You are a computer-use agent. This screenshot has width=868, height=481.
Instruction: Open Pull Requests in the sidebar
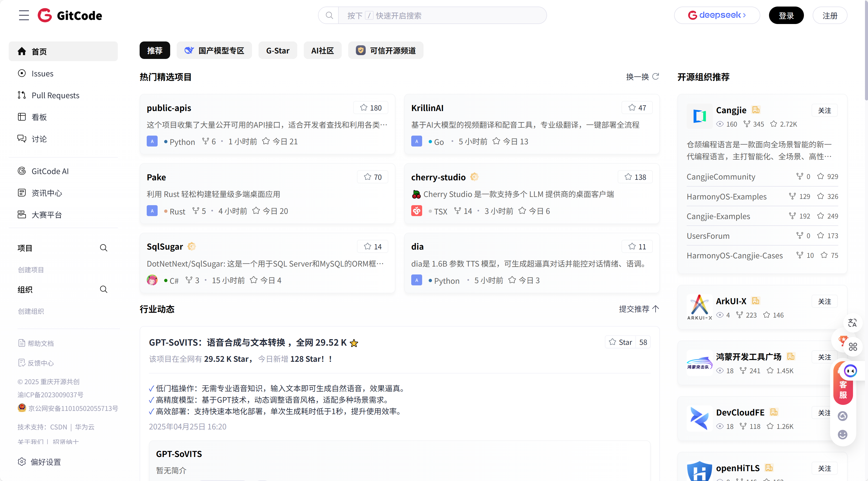pos(63,95)
